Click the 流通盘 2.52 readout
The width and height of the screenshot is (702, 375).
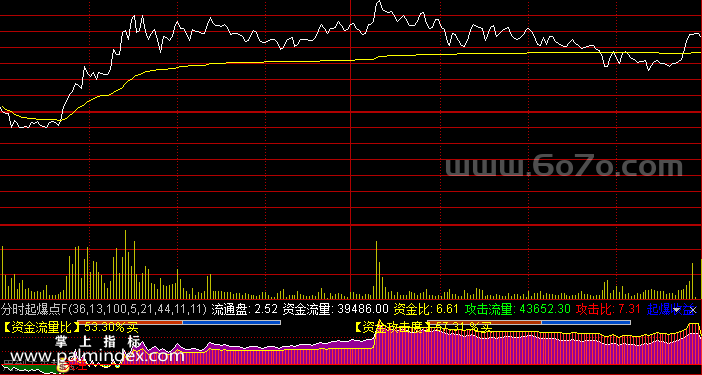(244, 309)
